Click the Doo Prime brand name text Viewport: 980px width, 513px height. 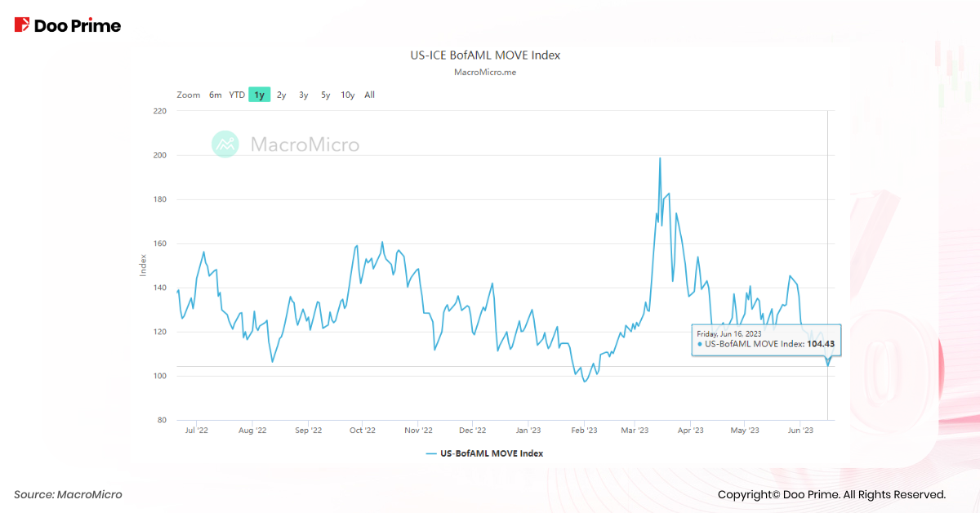78,26
